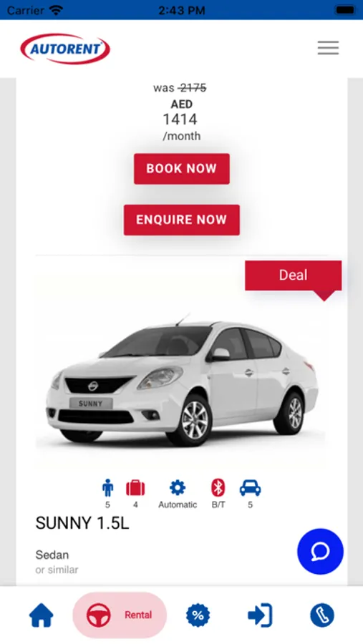The width and height of the screenshot is (363, 644).
Task: Open the Nissan Sunny car image
Action: pos(181,380)
